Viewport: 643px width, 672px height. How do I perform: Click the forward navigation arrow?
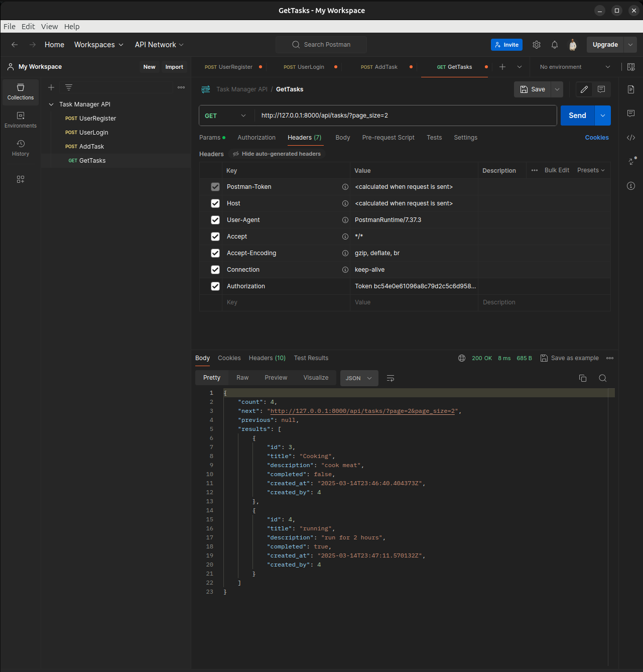click(x=33, y=45)
